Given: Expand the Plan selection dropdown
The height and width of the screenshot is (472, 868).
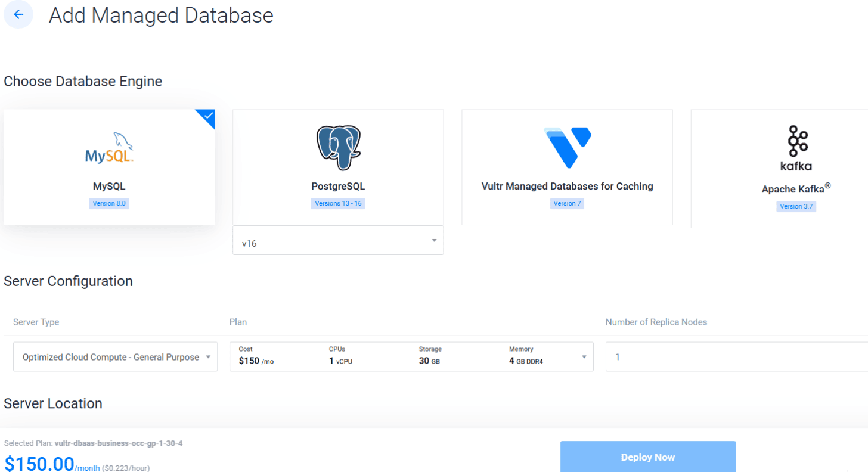Looking at the screenshot, I should (x=411, y=356).
